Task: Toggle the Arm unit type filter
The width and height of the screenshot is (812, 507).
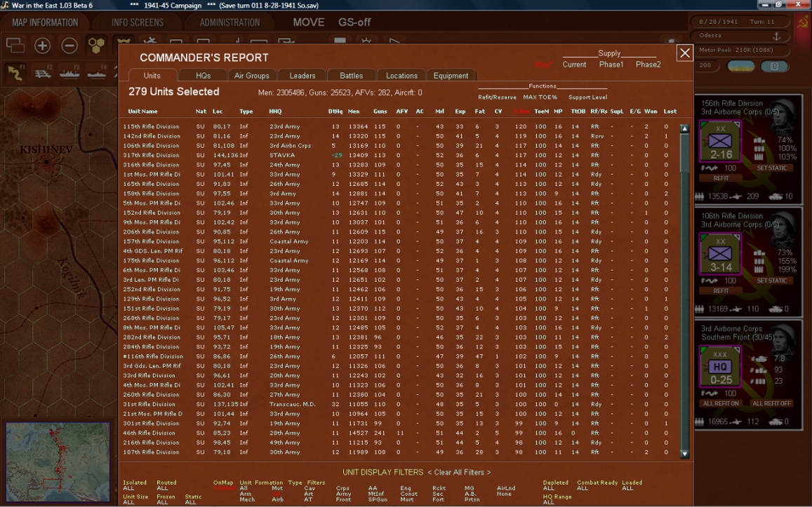Action: click(246, 494)
